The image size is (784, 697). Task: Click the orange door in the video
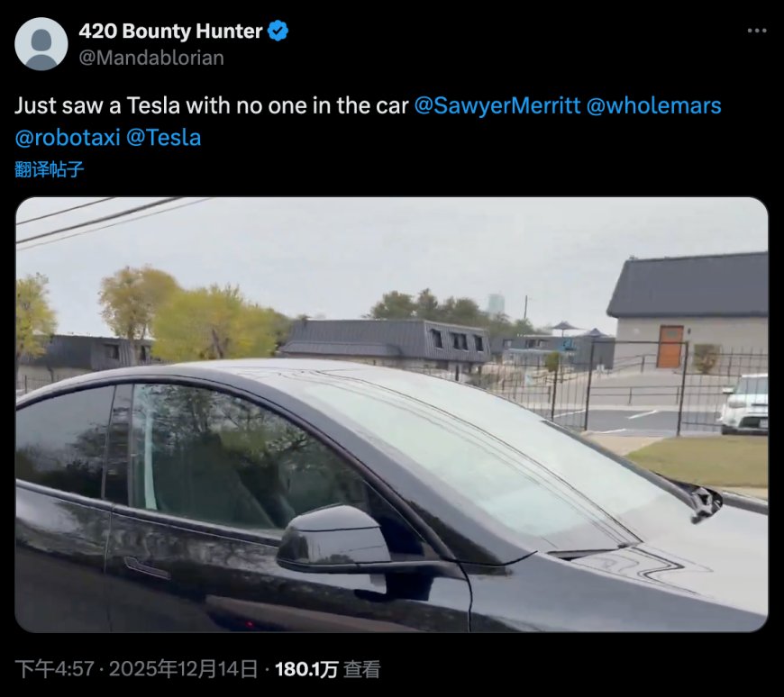pyautogui.click(x=670, y=347)
